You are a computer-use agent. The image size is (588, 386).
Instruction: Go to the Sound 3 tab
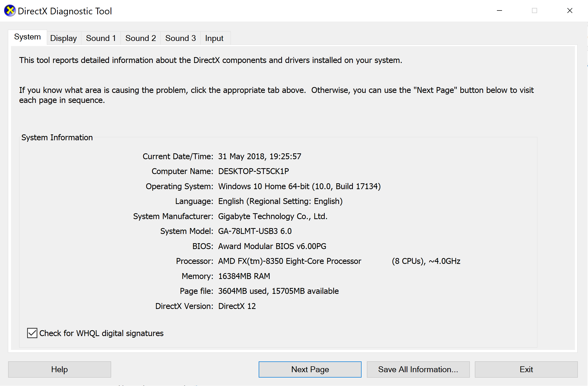tap(180, 38)
